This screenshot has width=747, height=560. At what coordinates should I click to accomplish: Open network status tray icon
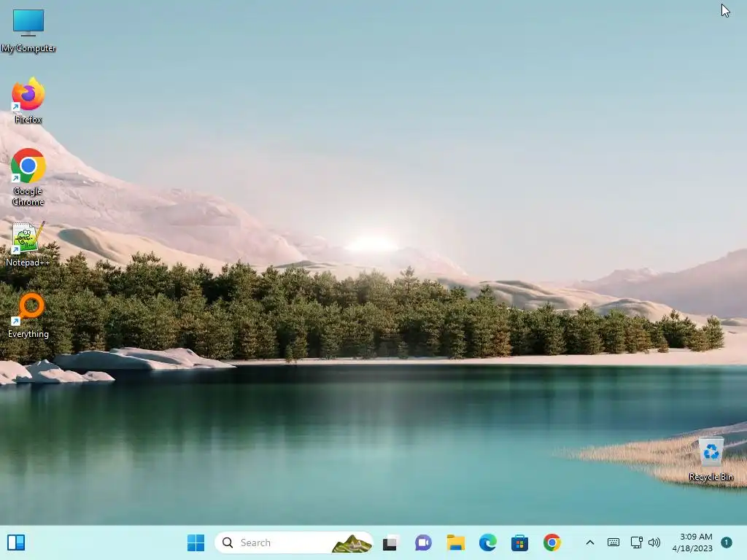636,542
